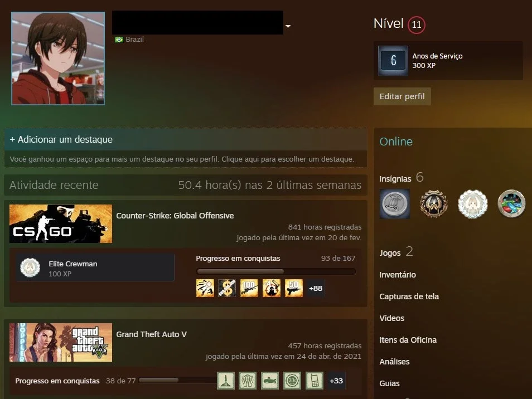Open Guias guides page
Image resolution: width=532 pixels, height=399 pixels.
pyautogui.click(x=389, y=383)
